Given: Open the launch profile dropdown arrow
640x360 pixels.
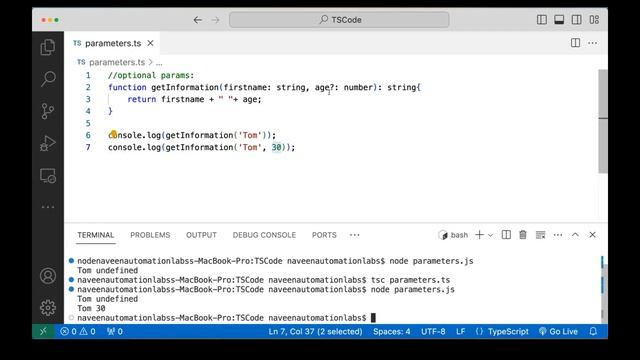Looking at the screenshot, I should [x=491, y=235].
